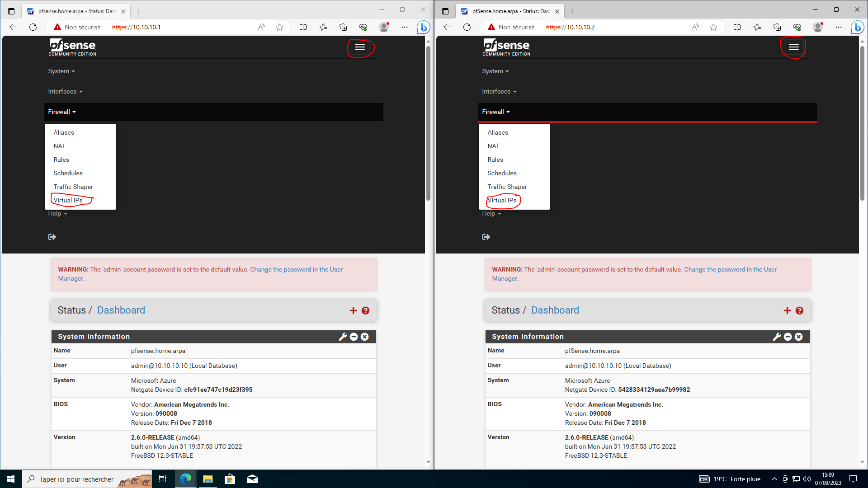Open the help icon on right Dashboard header
Viewport: 868px width, 488px height.
[x=799, y=311]
